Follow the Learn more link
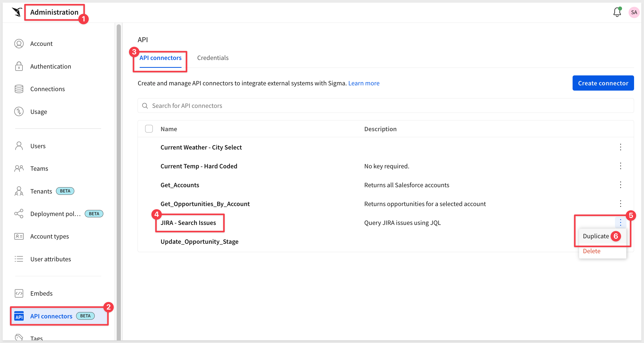Screen dimensions: 644x343 (364, 83)
